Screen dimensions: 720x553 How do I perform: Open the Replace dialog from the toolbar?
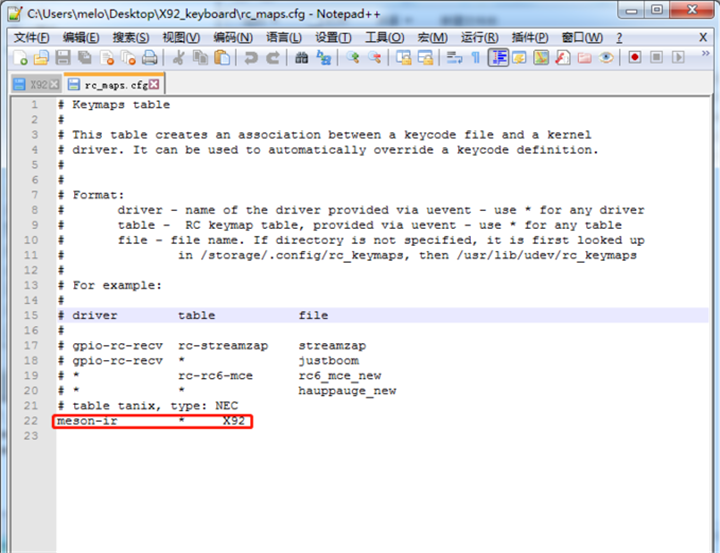click(x=323, y=58)
